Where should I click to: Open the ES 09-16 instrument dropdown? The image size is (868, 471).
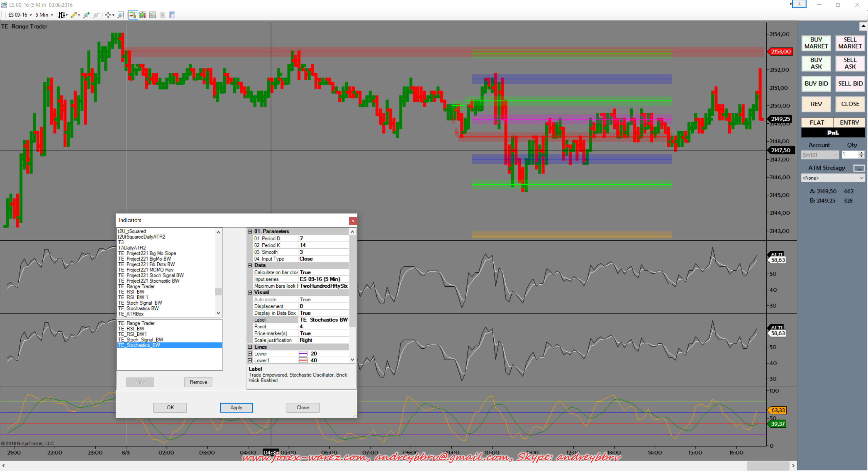pyautogui.click(x=20, y=15)
